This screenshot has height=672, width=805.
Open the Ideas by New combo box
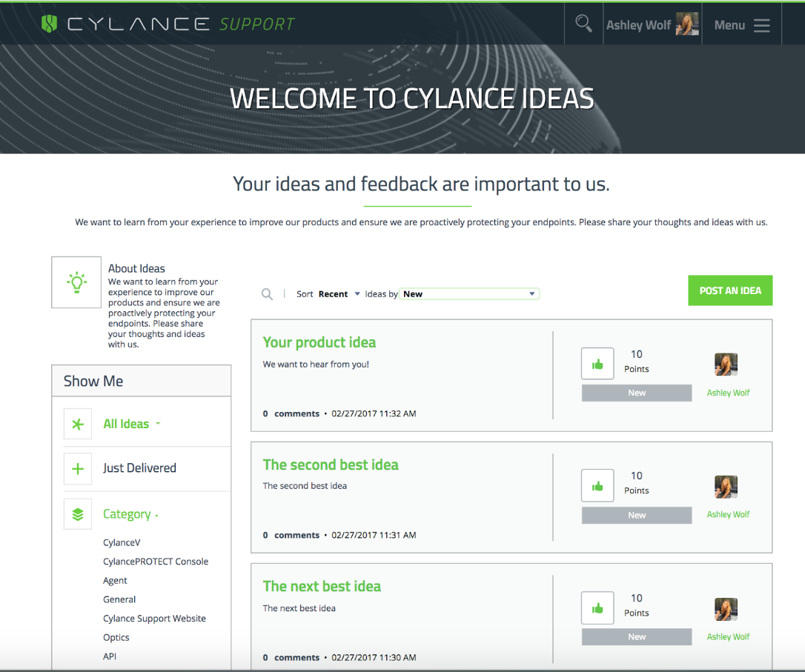click(x=469, y=294)
